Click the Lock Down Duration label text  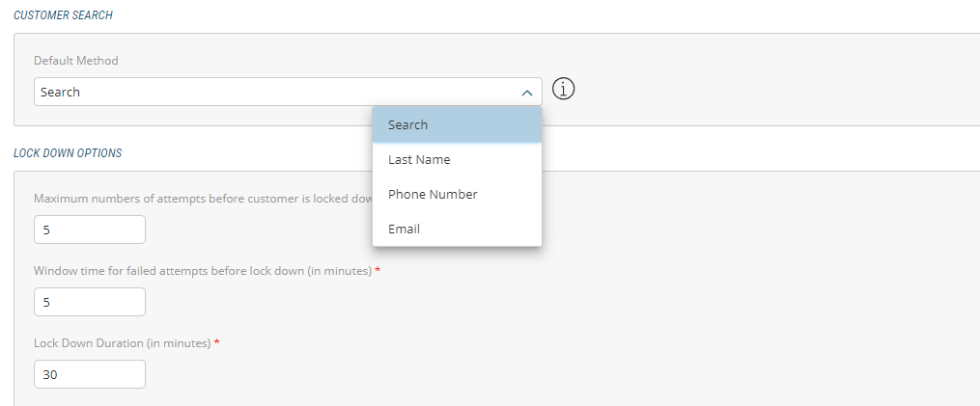[x=122, y=343]
